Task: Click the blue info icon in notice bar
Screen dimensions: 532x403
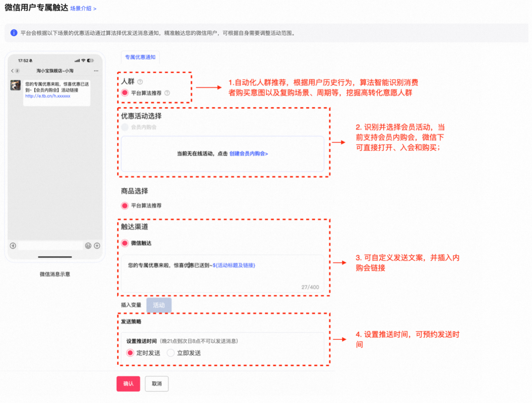Action: [x=14, y=33]
